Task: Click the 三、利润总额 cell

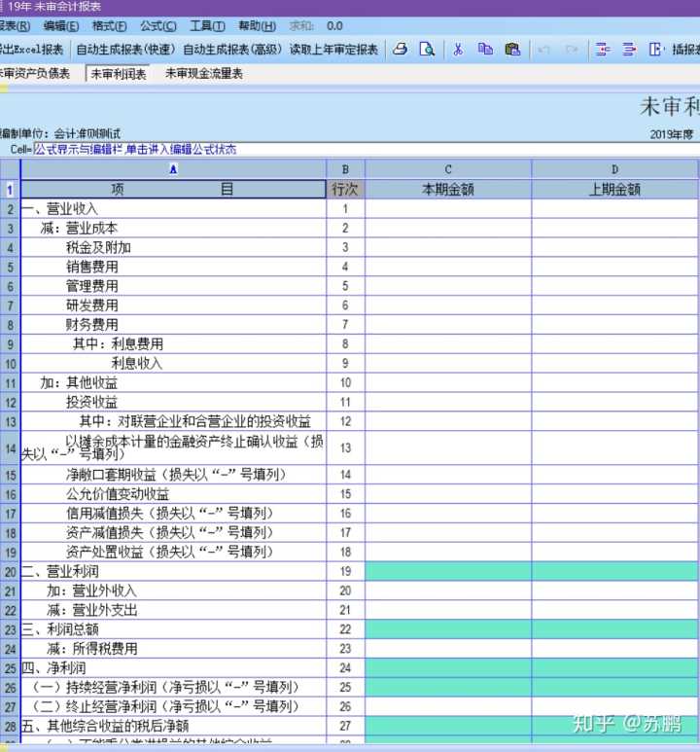Action: (x=173, y=629)
